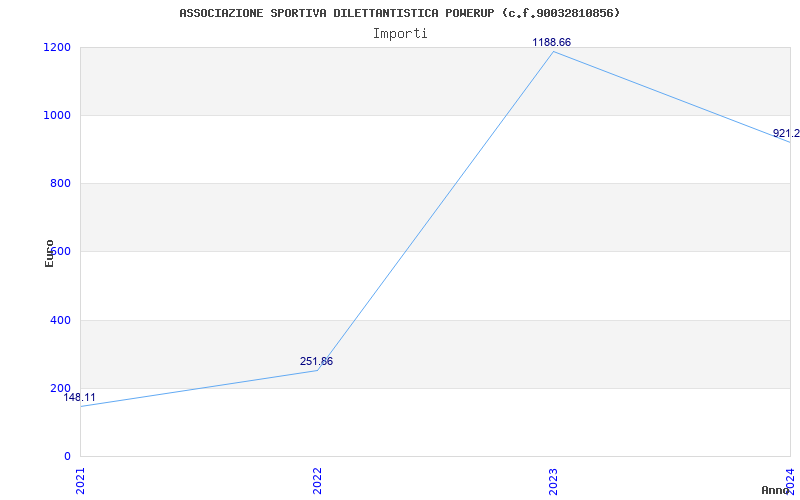Select the 148.11 data label

point(80,397)
